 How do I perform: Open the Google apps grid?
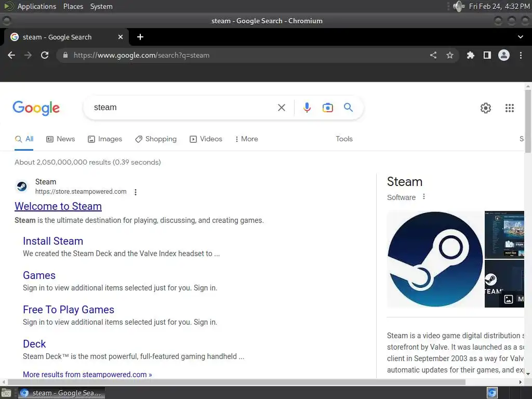click(510, 108)
